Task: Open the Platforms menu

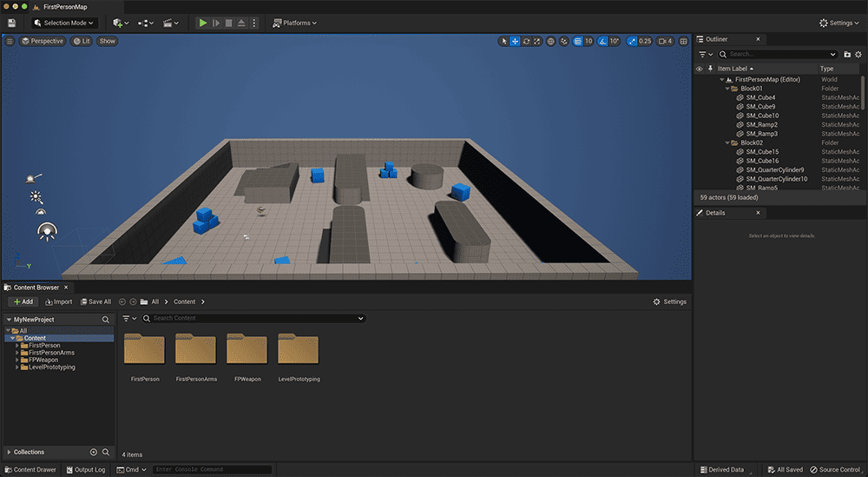Action: tap(294, 23)
